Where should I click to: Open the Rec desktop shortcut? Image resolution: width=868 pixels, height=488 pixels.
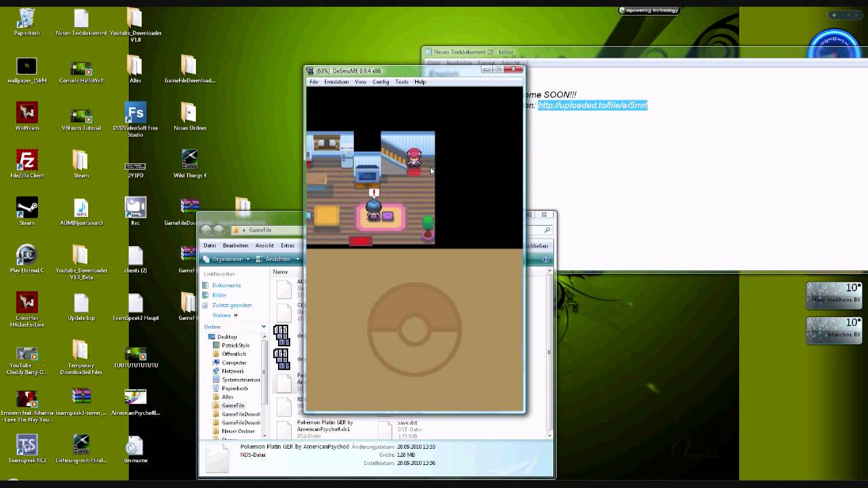(x=136, y=211)
